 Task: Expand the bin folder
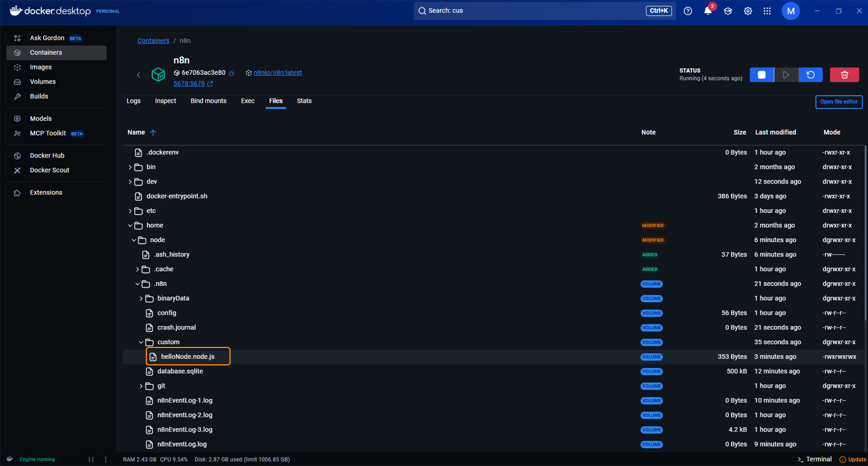pyautogui.click(x=130, y=167)
